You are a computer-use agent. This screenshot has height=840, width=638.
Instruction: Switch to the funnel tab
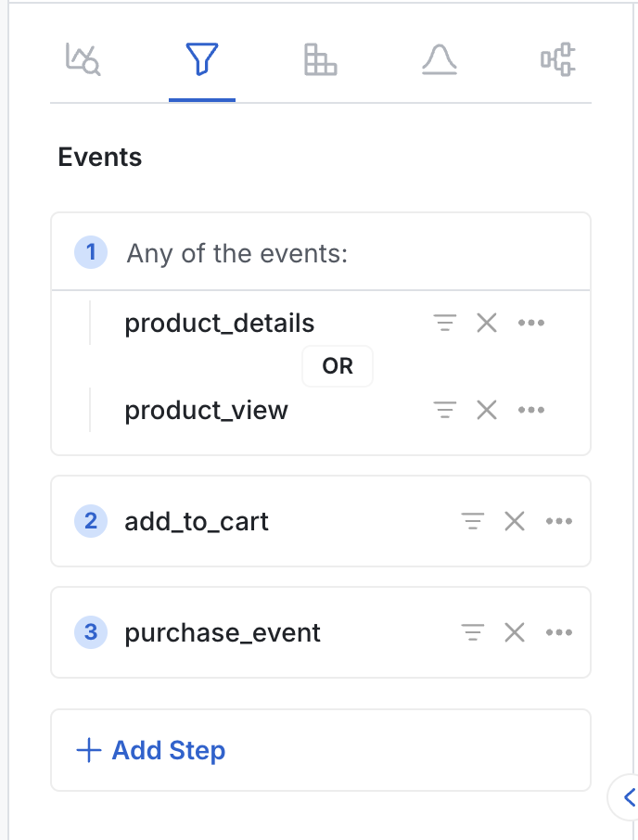[201, 59]
